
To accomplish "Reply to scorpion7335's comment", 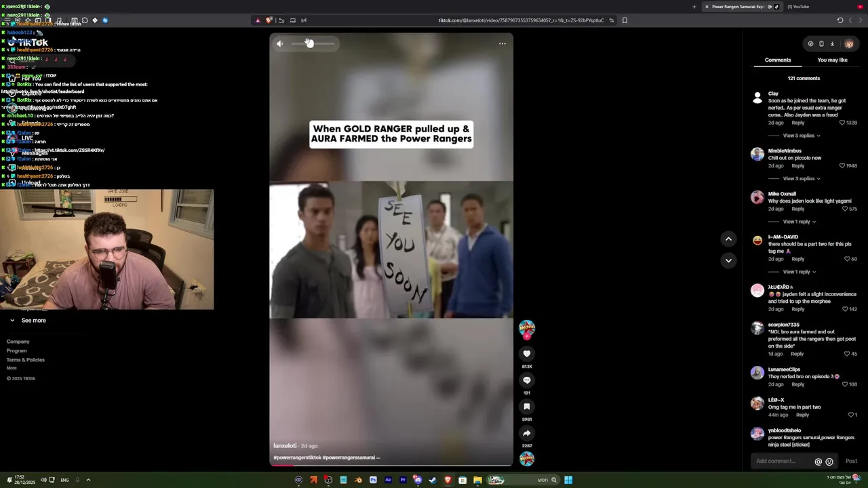I will click(x=797, y=354).
